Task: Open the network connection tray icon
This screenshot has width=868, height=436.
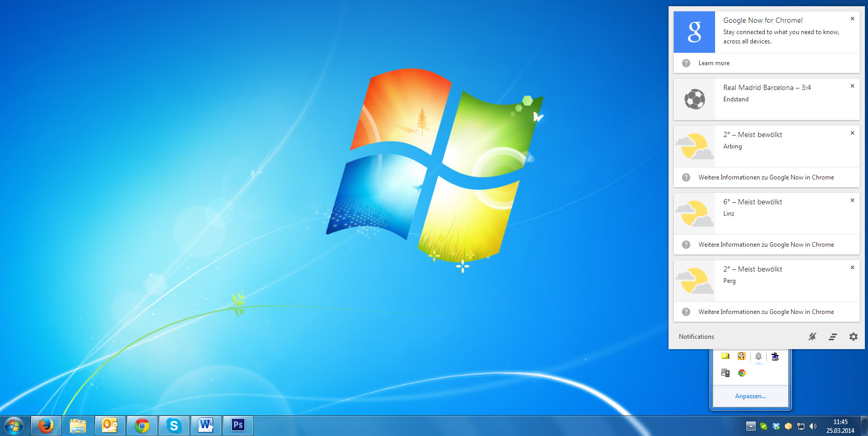Action: coord(801,426)
